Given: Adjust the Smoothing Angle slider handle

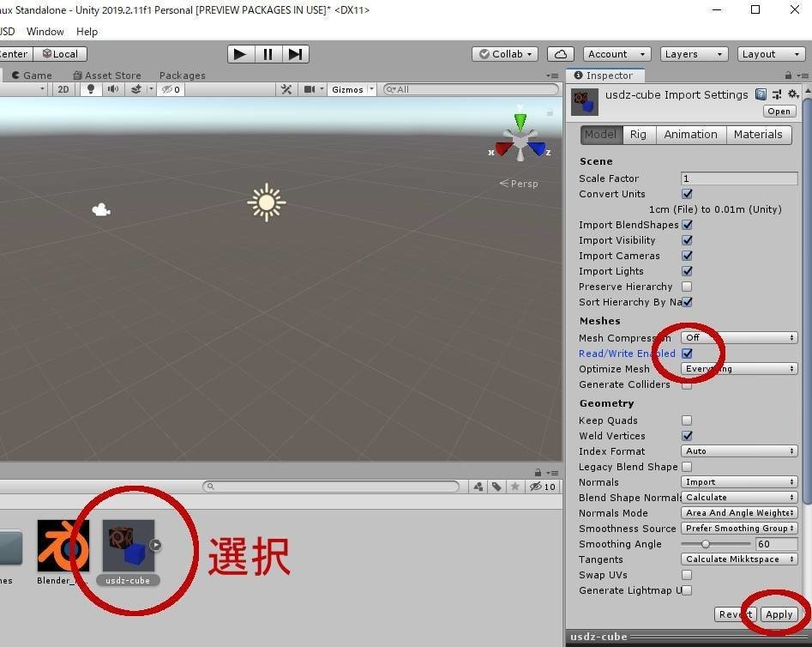Looking at the screenshot, I should [x=706, y=544].
